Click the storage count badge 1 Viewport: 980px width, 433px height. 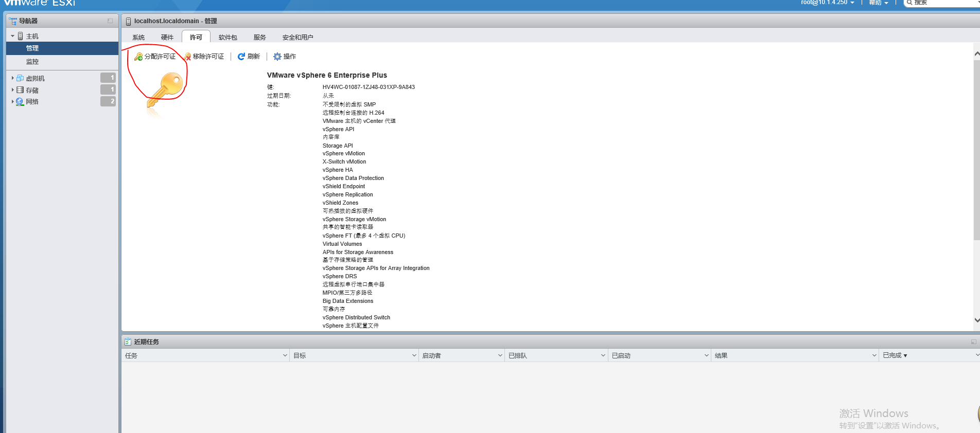tap(108, 89)
